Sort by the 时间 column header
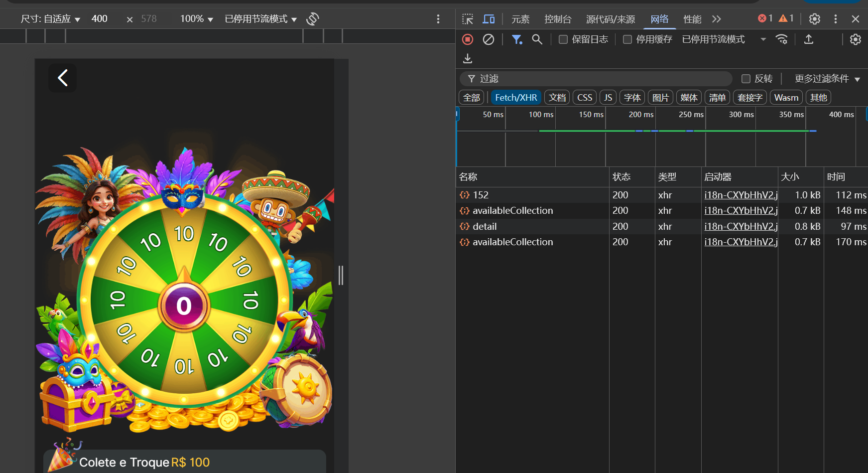The height and width of the screenshot is (473, 868). point(846,177)
